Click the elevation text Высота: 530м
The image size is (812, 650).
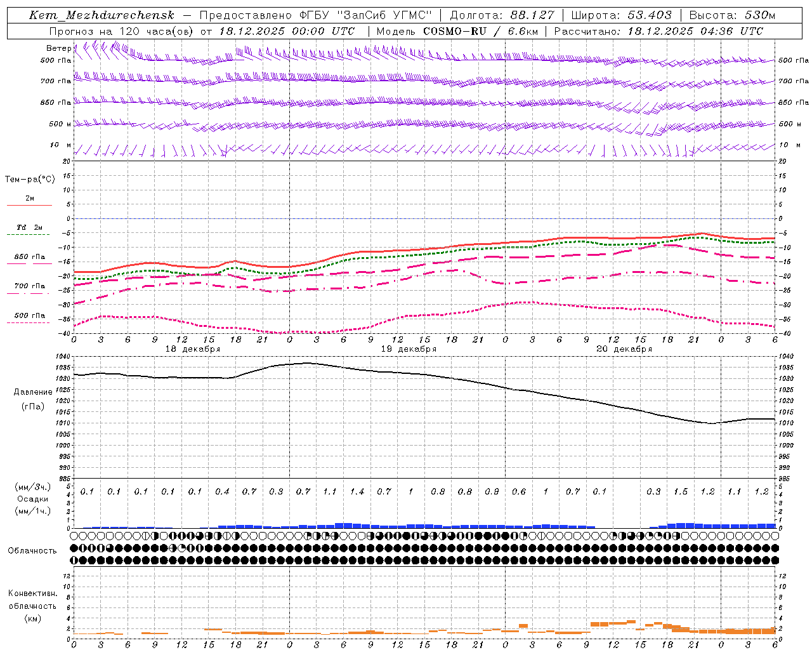click(x=732, y=15)
